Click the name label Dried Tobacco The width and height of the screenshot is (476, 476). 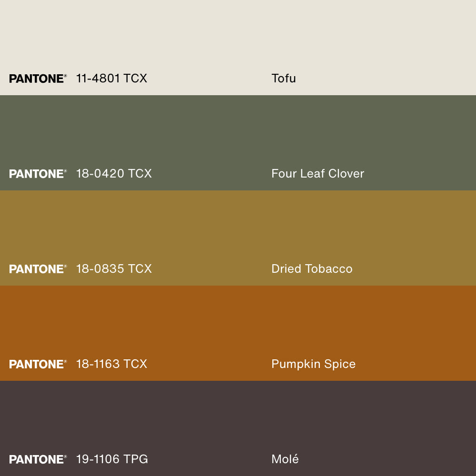312,268
